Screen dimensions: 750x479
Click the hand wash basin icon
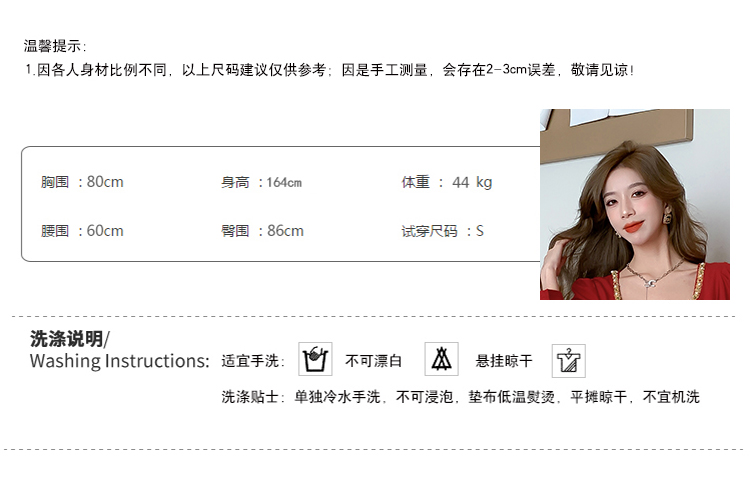pos(315,359)
